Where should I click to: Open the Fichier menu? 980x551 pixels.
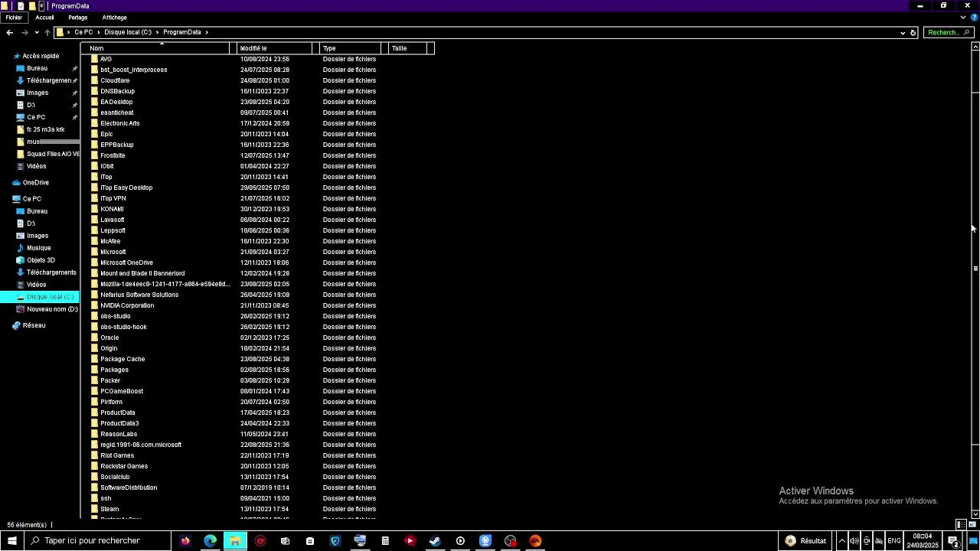14,17
